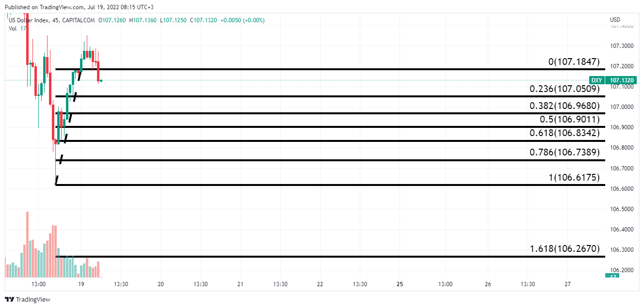Viewport: 644px width, 308px height.
Task: Click the Vol indicator label
Action: pyautogui.click(x=13, y=29)
